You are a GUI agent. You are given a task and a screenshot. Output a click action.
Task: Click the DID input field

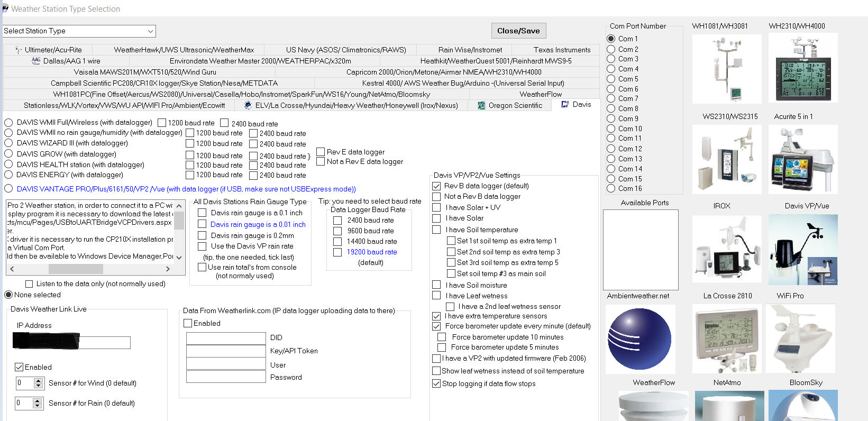click(x=226, y=338)
